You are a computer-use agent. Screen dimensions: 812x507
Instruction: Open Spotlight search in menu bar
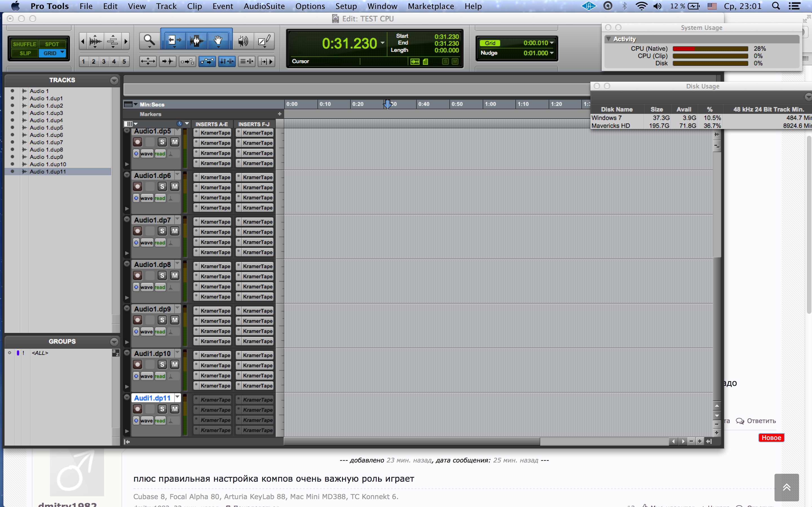click(775, 6)
